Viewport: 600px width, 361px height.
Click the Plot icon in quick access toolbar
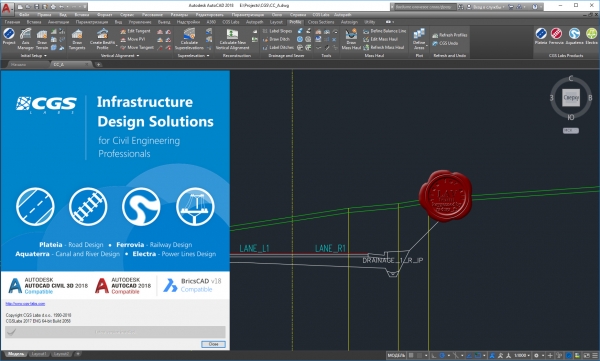tap(53, 7)
